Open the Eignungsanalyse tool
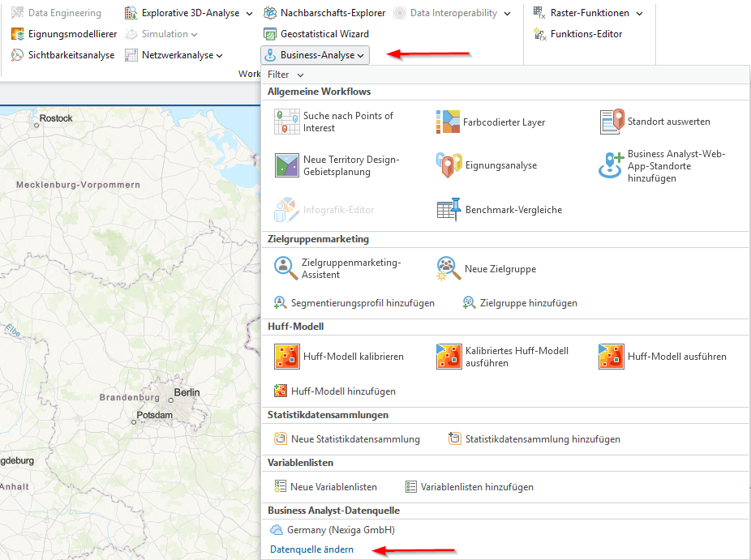 tap(486, 165)
